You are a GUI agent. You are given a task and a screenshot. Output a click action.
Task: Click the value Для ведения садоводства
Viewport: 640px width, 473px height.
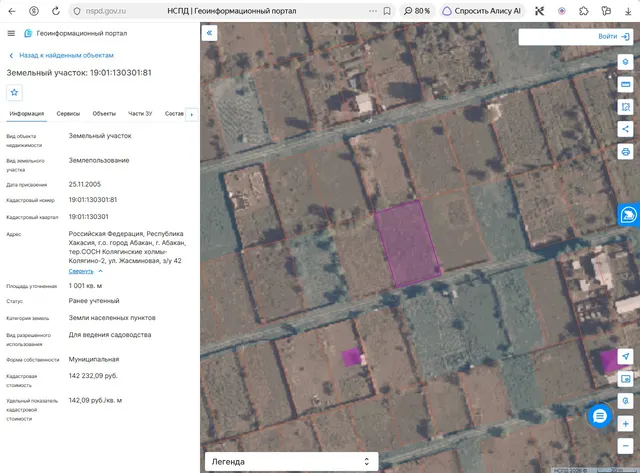pyautogui.click(x=110, y=335)
